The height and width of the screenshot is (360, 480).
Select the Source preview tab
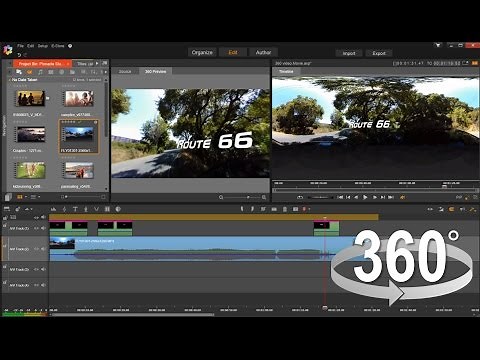tap(125, 71)
